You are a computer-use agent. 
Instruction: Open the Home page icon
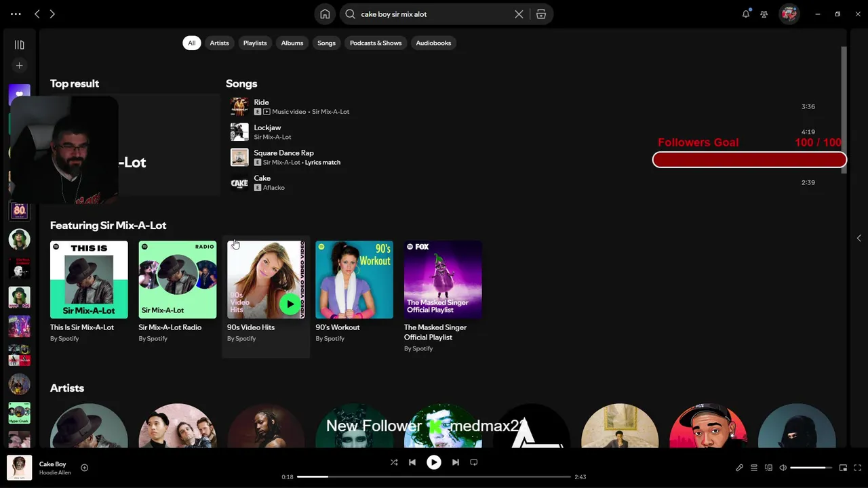(x=325, y=14)
